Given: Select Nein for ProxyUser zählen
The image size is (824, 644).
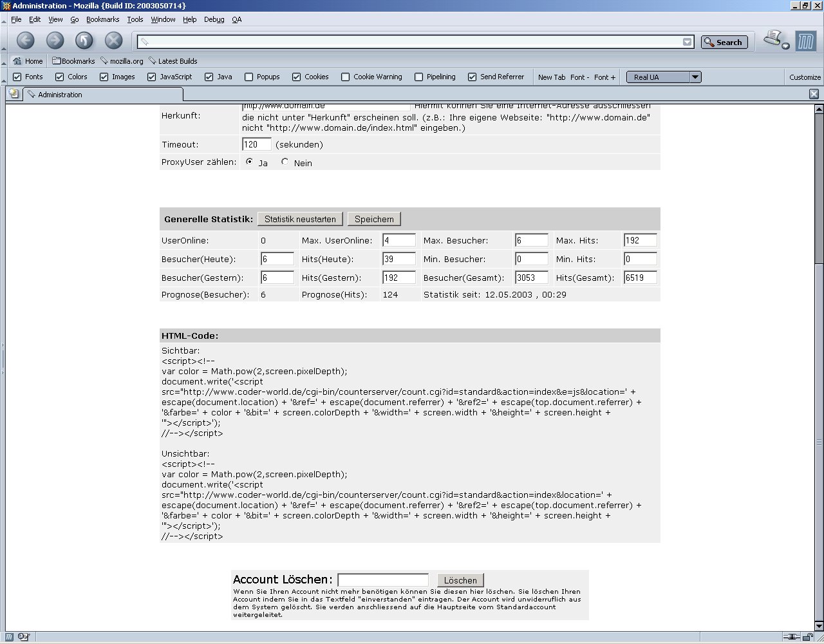Looking at the screenshot, I should 285,162.
